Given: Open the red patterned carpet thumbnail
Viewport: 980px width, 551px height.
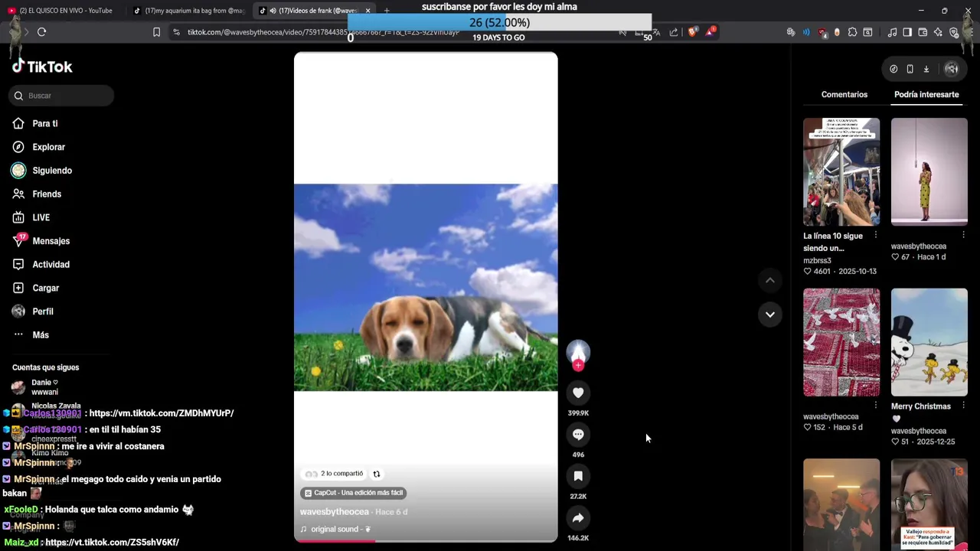Looking at the screenshot, I should 841,342.
